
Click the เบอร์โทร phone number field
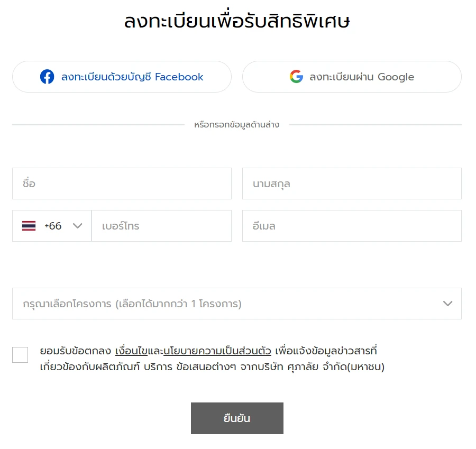click(x=161, y=226)
